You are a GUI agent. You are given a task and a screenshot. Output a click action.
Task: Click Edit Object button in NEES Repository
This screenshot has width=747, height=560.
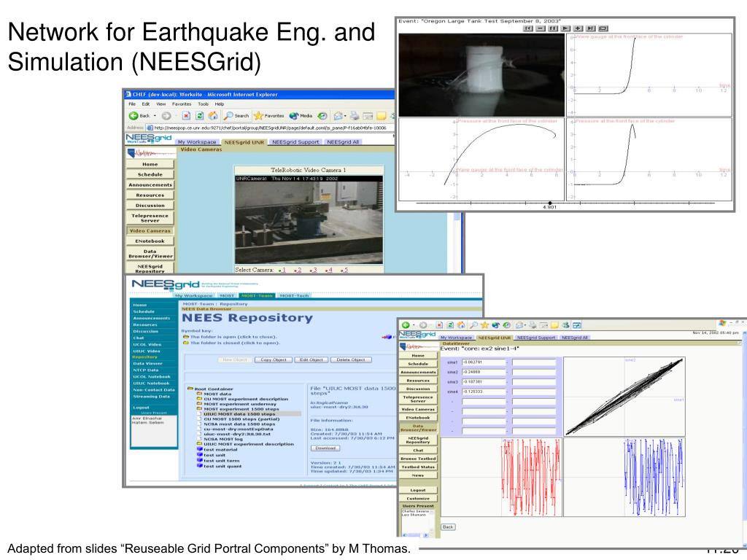(311, 360)
